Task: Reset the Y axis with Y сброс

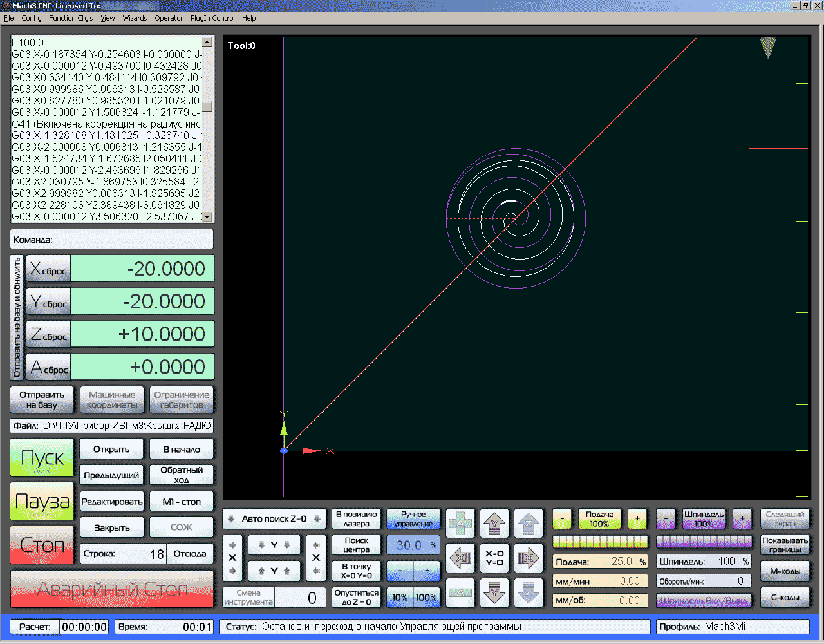Action: click(48, 301)
